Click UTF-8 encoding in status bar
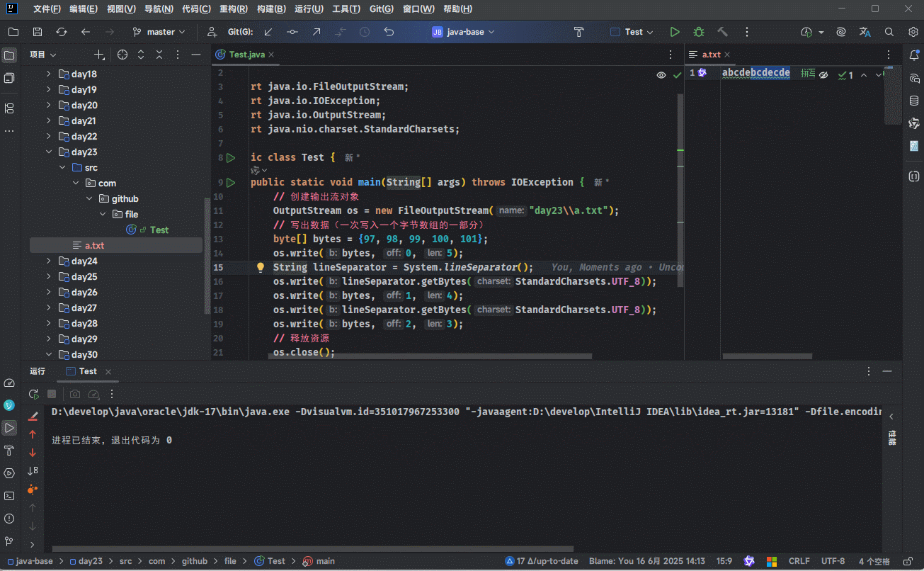 [833, 561]
